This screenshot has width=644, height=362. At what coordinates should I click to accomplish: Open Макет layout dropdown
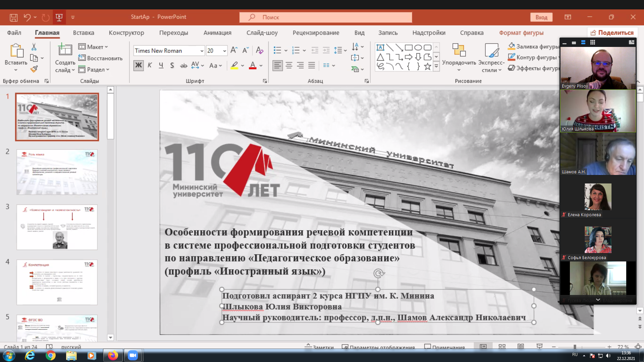[93, 47]
